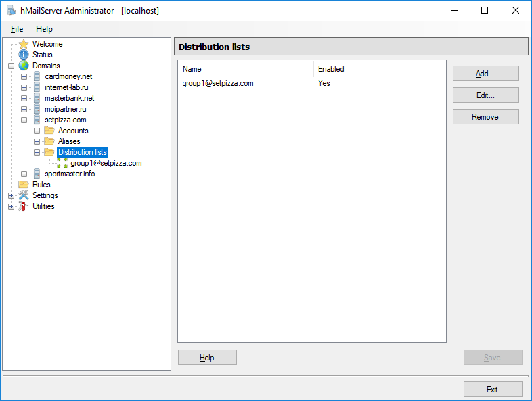Click the internet-lab.ru domain server icon

[x=37, y=87]
